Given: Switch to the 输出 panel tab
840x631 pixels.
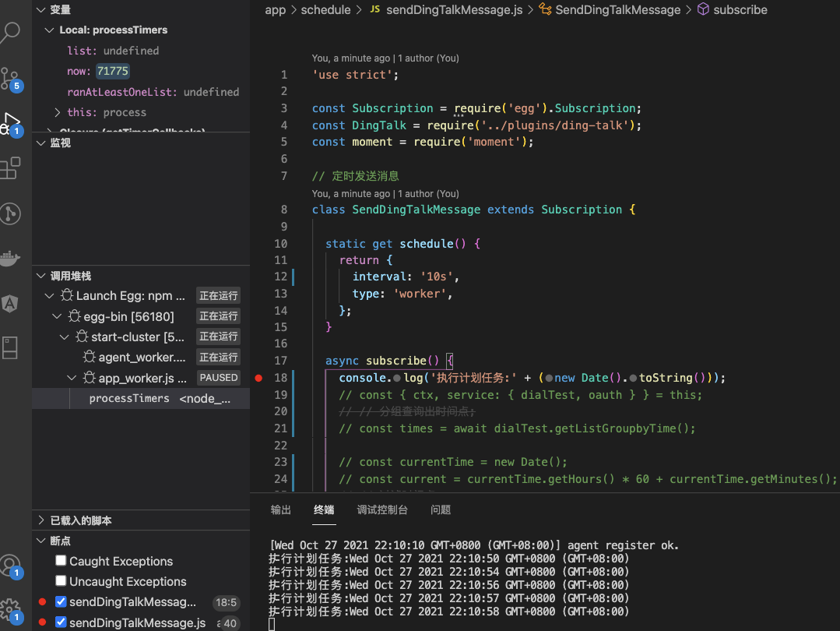Looking at the screenshot, I should [281, 509].
